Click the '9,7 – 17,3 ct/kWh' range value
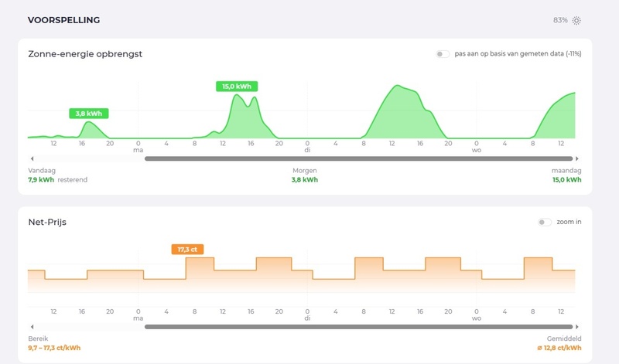This screenshot has width=619, height=364. (54, 348)
